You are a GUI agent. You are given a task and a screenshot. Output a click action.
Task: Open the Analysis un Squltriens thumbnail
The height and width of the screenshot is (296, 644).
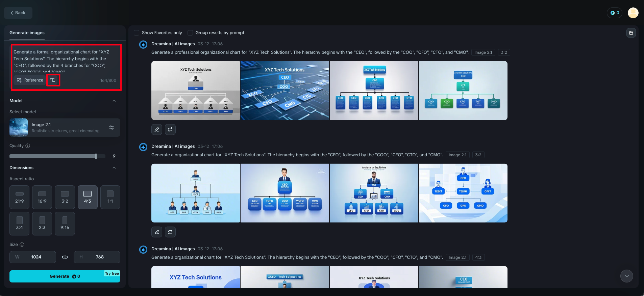coord(374,193)
